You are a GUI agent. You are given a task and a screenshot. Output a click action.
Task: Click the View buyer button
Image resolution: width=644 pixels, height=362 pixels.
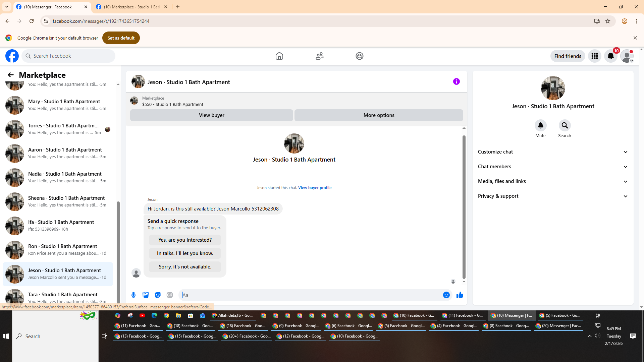tap(211, 115)
